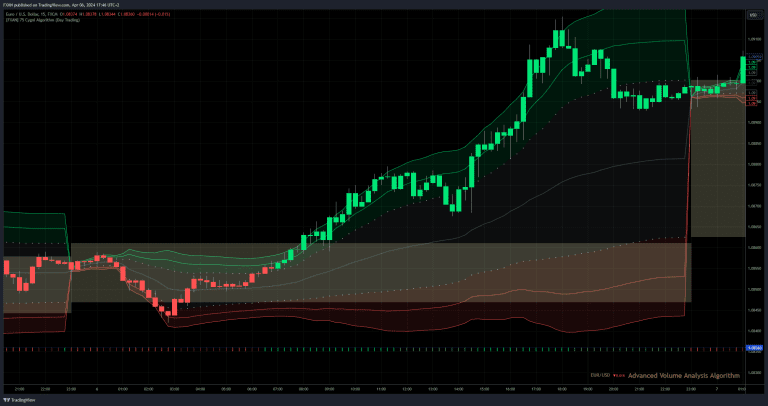Click the EUR/USD label near bottom right
768x406 pixels.
tap(598, 376)
